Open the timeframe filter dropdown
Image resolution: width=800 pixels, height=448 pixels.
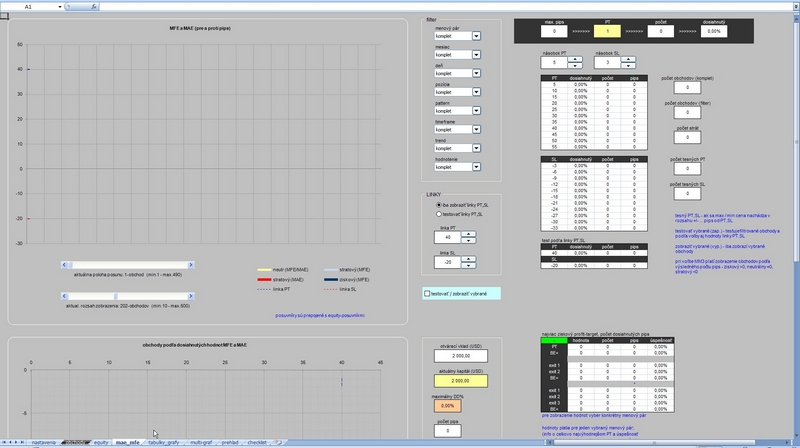476,130
